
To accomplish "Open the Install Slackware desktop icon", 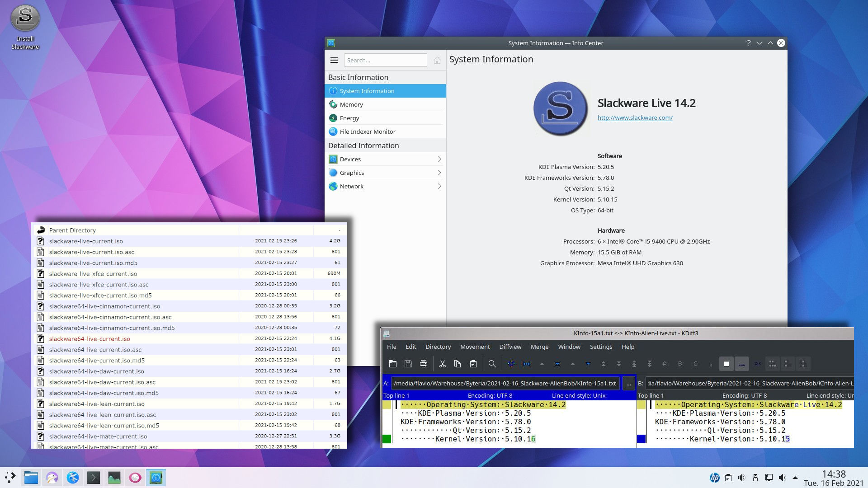I will [x=25, y=19].
